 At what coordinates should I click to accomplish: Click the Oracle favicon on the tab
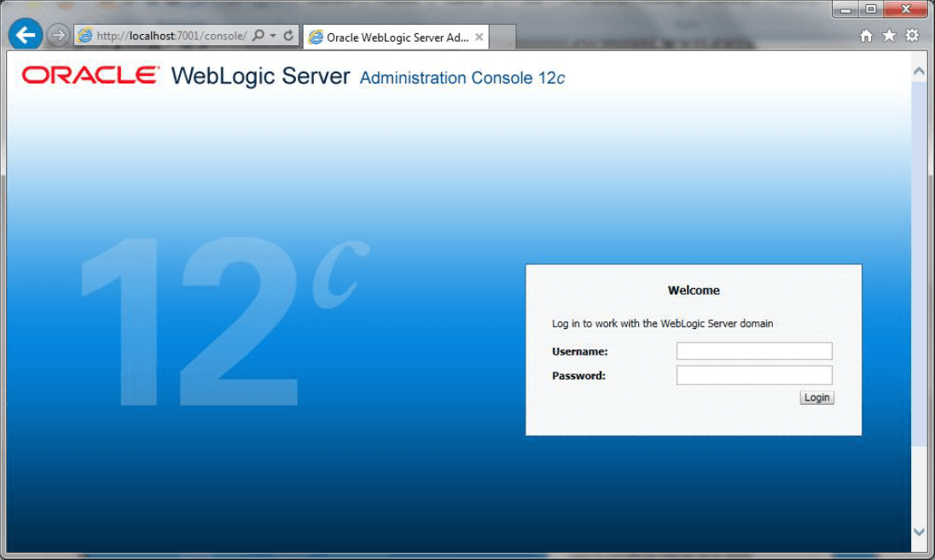tap(315, 37)
